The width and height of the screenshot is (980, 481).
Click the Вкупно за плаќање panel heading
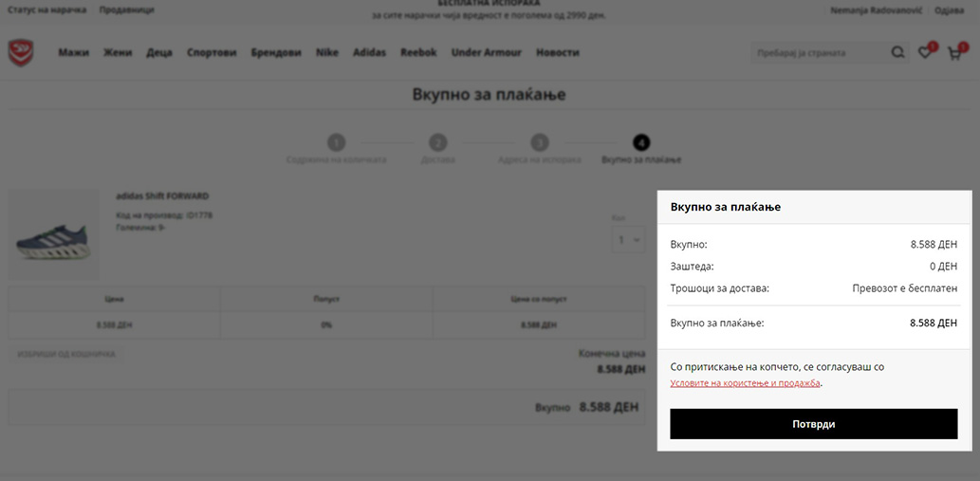pyautogui.click(x=726, y=208)
